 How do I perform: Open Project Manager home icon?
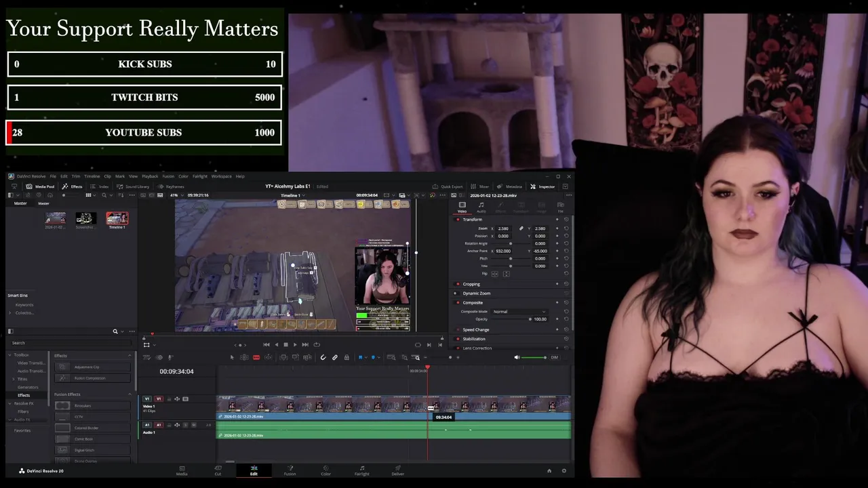pyautogui.click(x=549, y=470)
